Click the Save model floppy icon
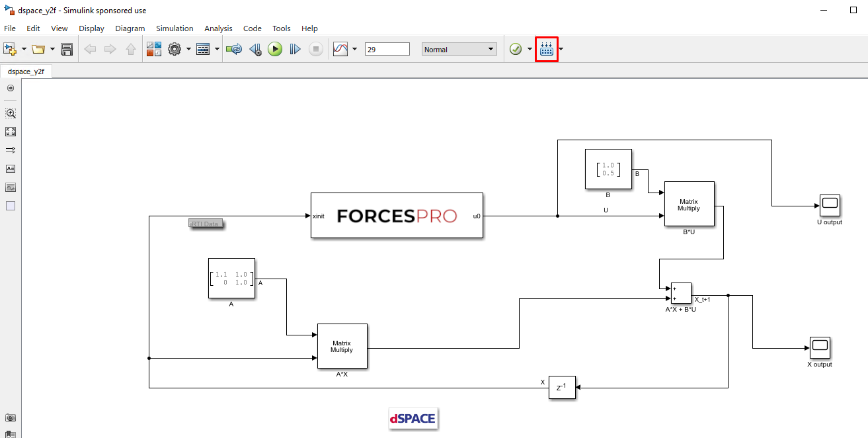Screen dimensions: 868x438 coord(67,49)
